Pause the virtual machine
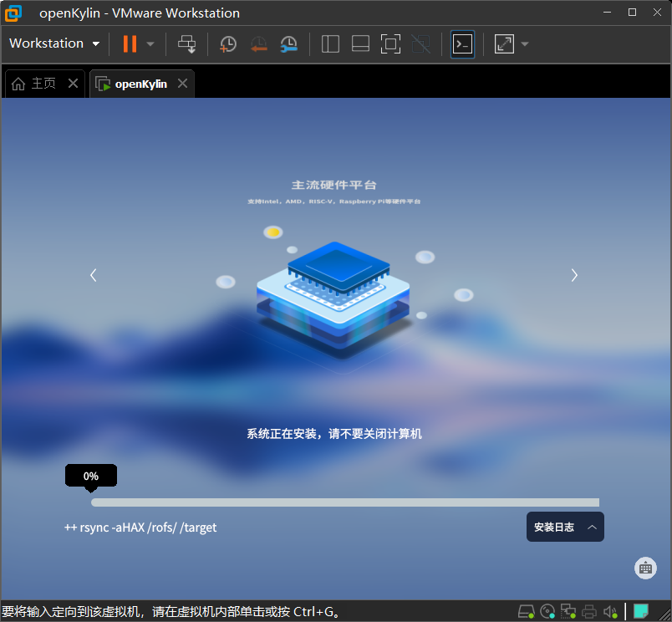The width and height of the screenshot is (672, 622). [130, 43]
